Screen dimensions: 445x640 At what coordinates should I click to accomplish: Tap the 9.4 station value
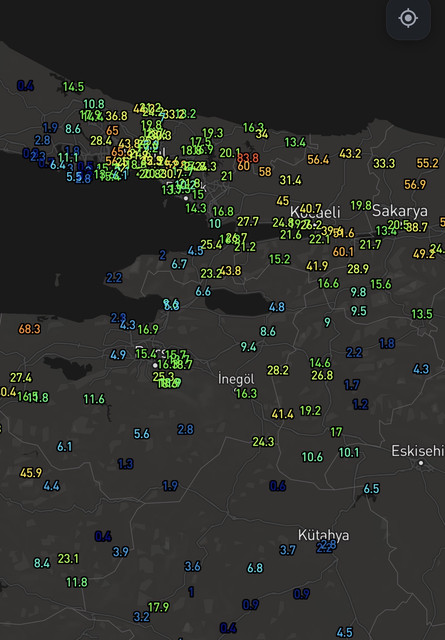(x=248, y=347)
